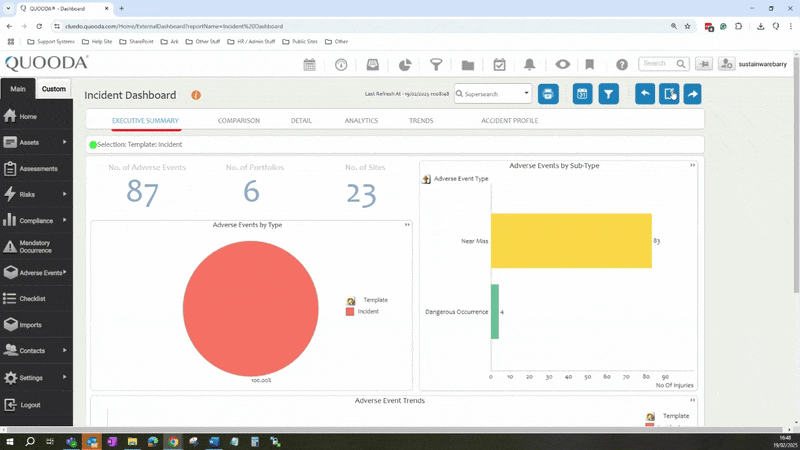Click the green Dangerous Occurrence bar
This screenshot has width=800, height=450.
point(495,312)
